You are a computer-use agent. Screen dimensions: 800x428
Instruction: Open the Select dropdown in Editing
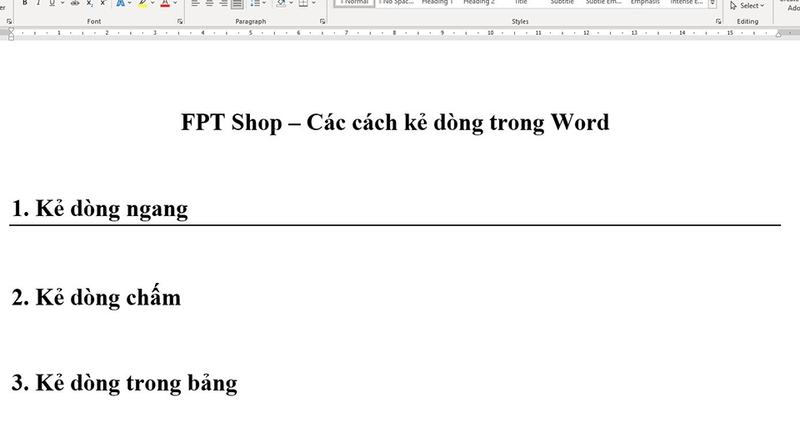747,6
